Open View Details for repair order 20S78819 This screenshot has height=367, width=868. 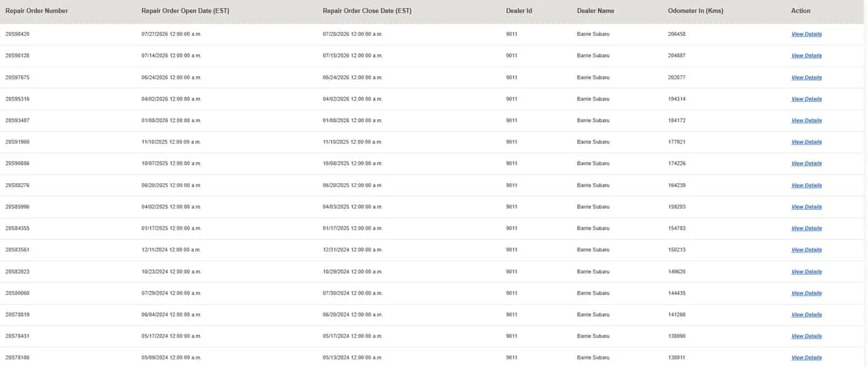point(806,315)
